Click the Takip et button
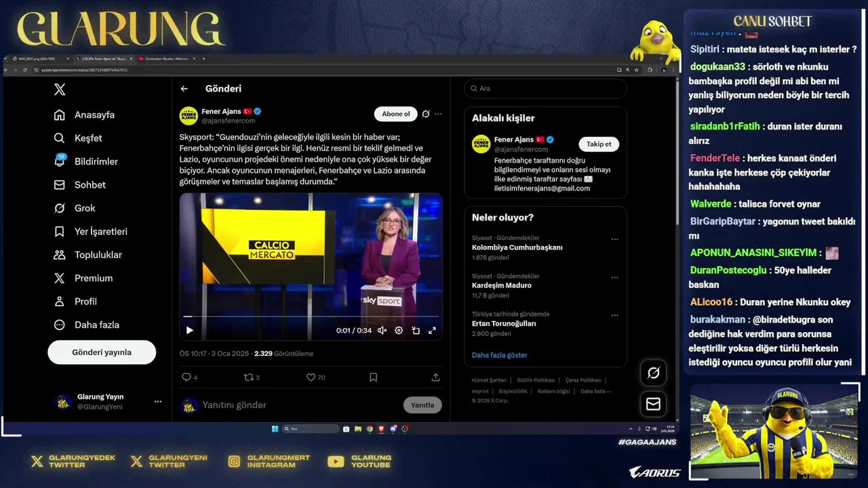Image resolution: width=868 pixels, height=488 pixels. pos(599,144)
